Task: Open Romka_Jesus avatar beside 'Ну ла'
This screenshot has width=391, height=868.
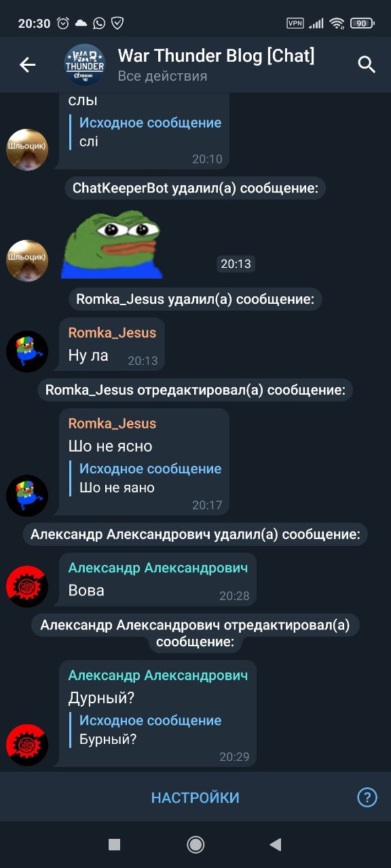Action: point(27,351)
